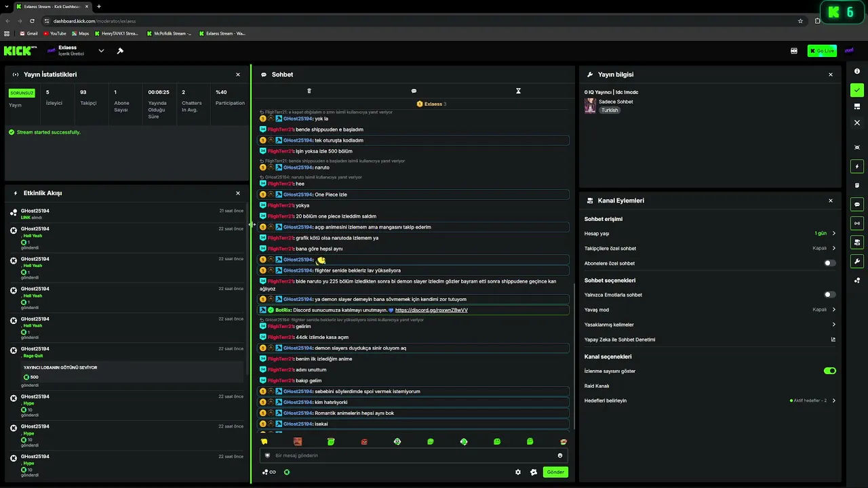Open the Gmail bookmark
868x488 pixels.
[28, 33]
